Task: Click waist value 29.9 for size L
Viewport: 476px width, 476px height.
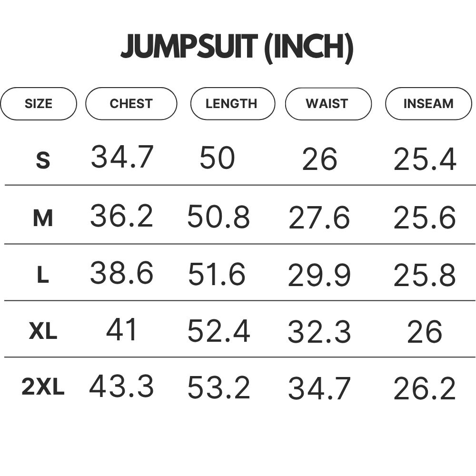Action: (319, 275)
